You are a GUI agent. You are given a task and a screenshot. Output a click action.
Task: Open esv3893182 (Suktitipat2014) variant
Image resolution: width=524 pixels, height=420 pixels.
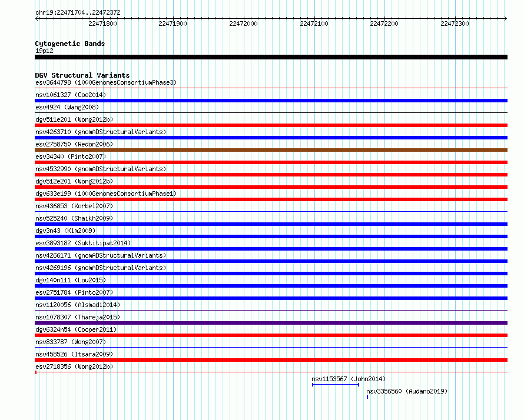83,243
